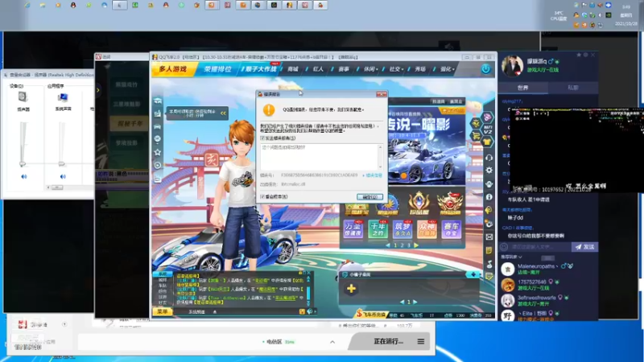Open the shopping cart hexagon icon
Viewport: 644px width, 362px height.
(476, 135)
